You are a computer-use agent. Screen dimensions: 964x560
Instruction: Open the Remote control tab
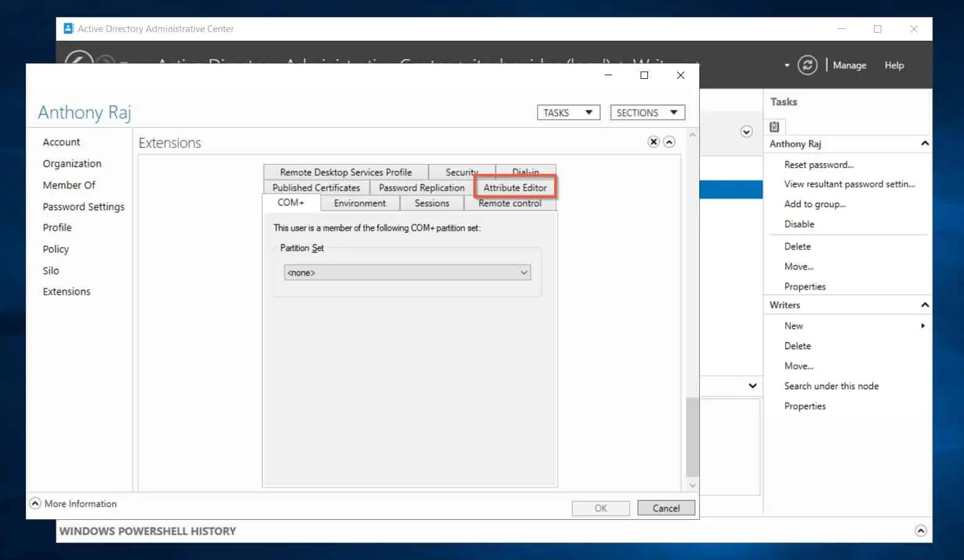pyautogui.click(x=510, y=204)
